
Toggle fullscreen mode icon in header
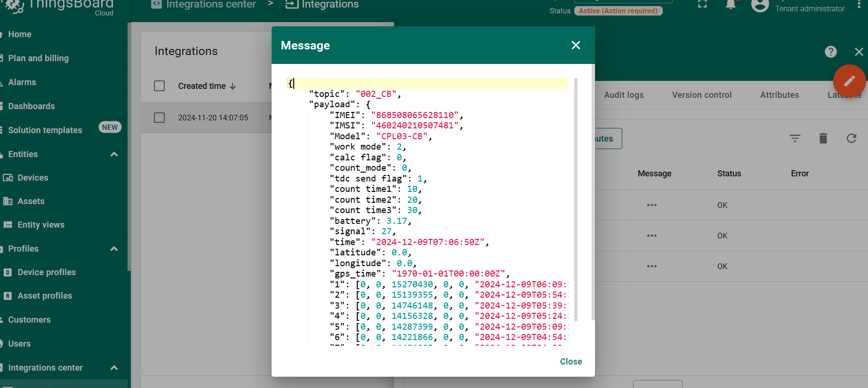point(702,4)
